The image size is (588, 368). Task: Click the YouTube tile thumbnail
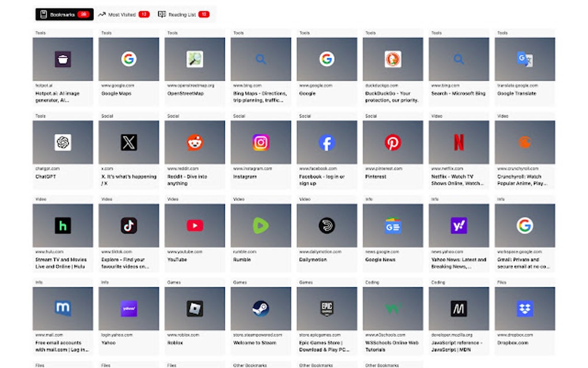pos(194,224)
